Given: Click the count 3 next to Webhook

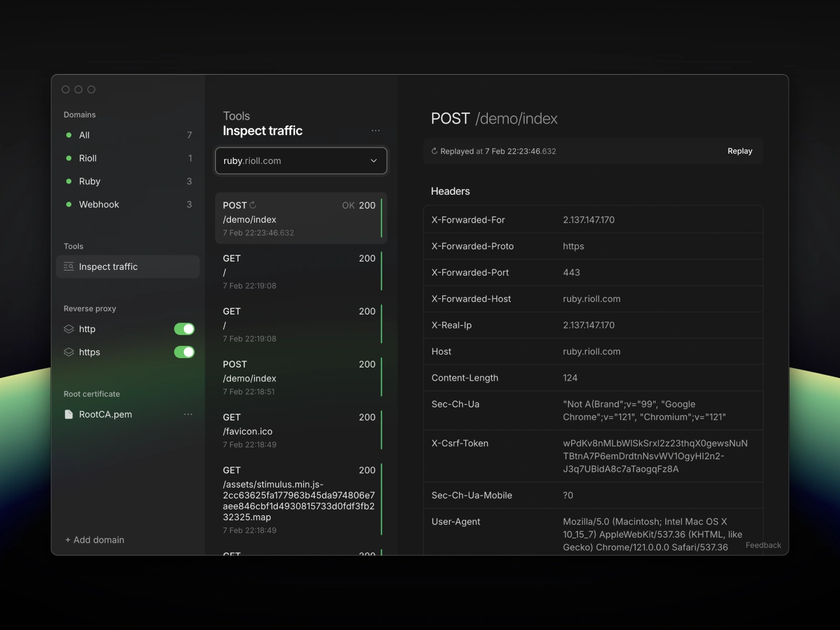Looking at the screenshot, I should [190, 204].
